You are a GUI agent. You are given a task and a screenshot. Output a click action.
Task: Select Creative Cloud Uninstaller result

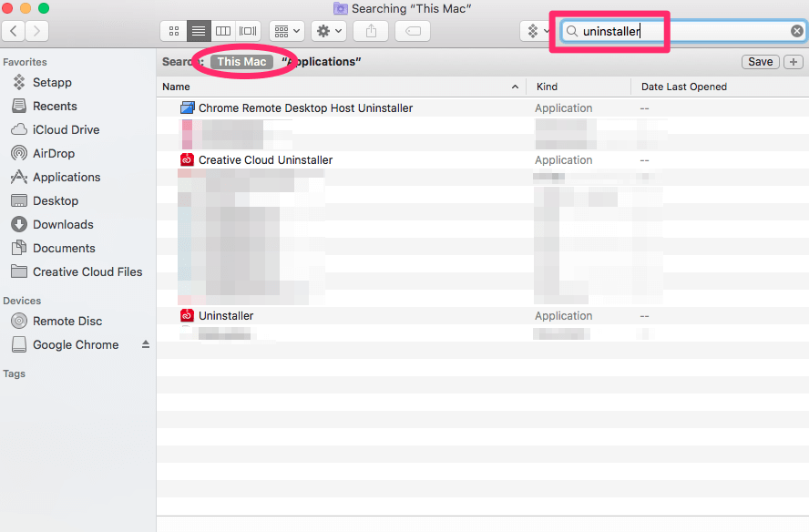(483, 160)
